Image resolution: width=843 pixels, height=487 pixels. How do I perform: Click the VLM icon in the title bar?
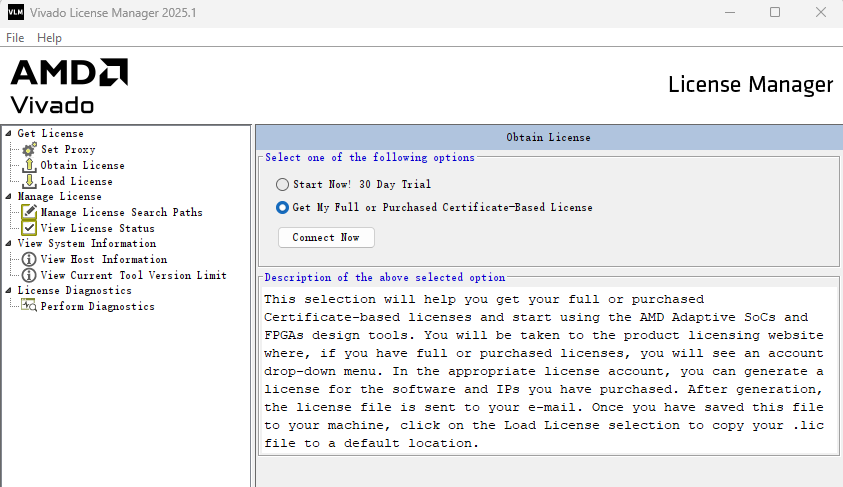point(15,12)
